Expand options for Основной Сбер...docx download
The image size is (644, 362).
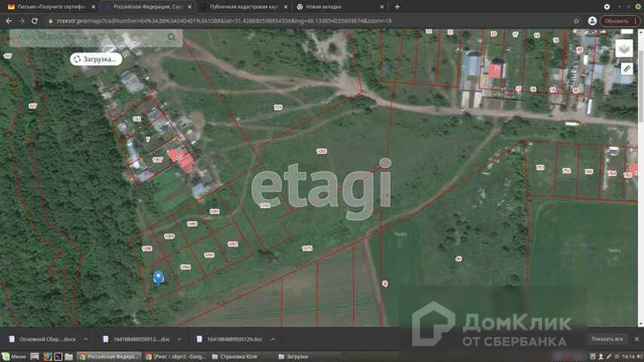(x=85, y=339)
